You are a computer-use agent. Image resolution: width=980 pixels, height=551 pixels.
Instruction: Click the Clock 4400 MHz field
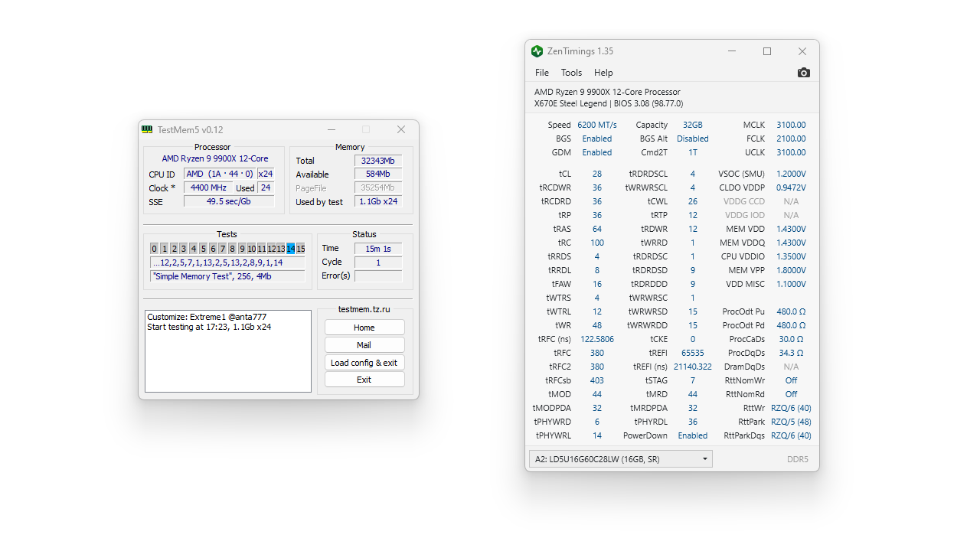208,187
